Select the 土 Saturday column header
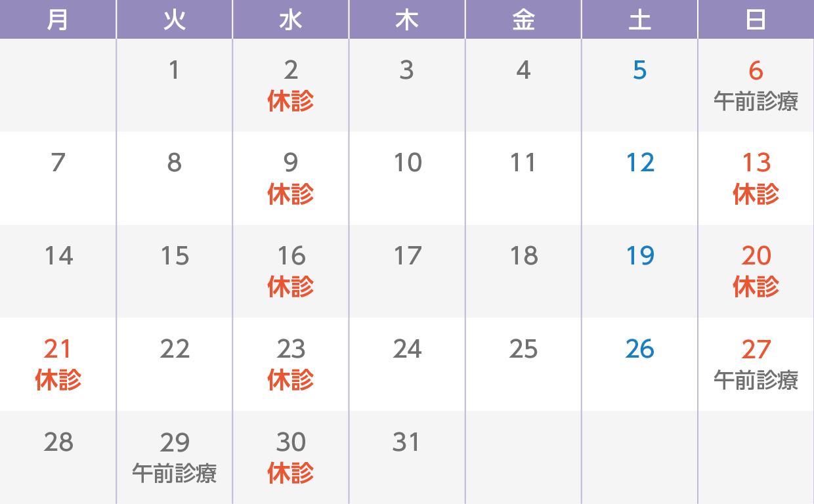The image size is (814, 504). [639, 20]
